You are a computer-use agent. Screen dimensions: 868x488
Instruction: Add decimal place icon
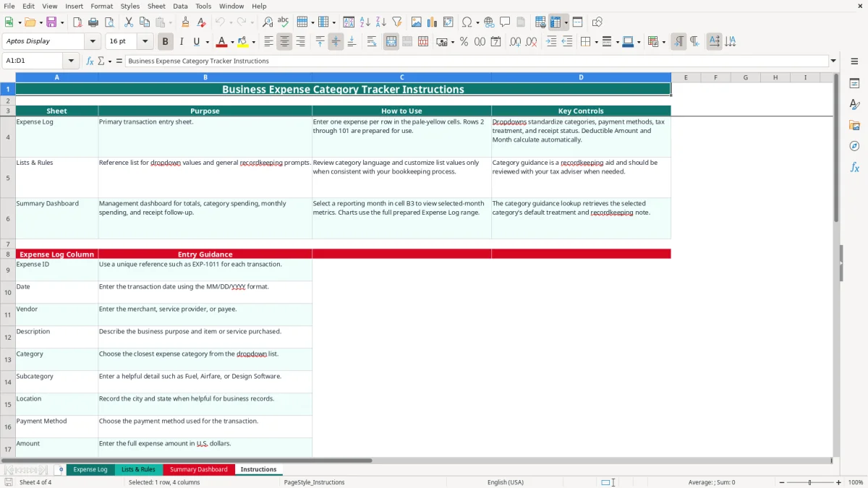(515, 42)
